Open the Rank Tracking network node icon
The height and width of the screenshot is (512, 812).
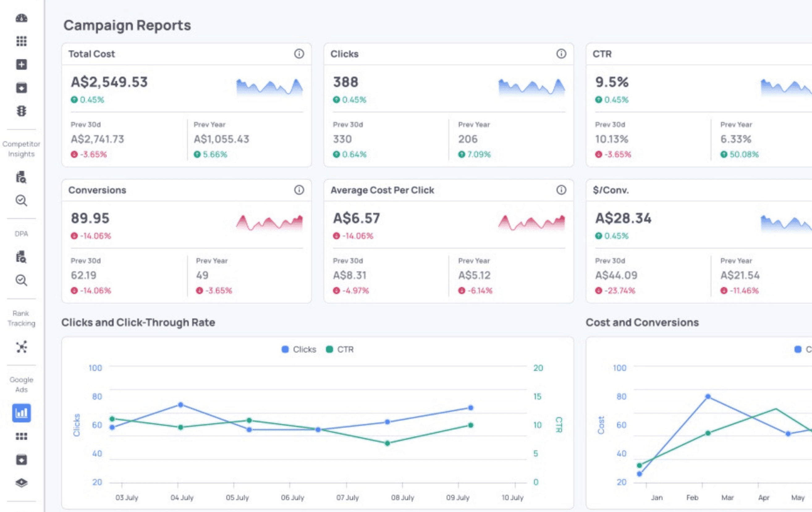click(x=21, y=346)
